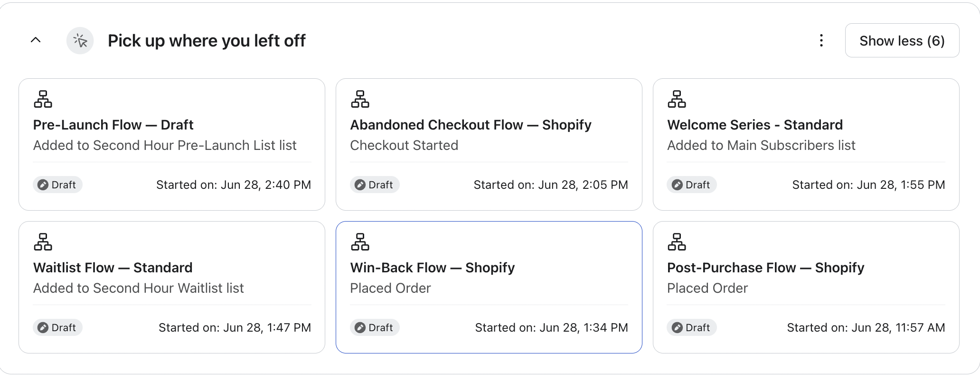Open Welcome Series - Standard flow
This screenshot has height=390, width=980.
755,125
